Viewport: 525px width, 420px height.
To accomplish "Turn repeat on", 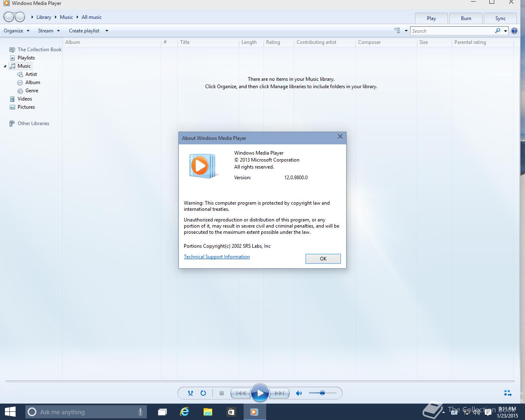I will (x=203, y=393).
